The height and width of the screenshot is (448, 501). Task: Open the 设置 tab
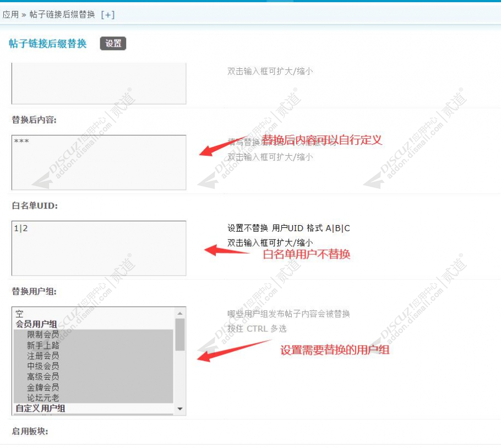tap(113, 43)
